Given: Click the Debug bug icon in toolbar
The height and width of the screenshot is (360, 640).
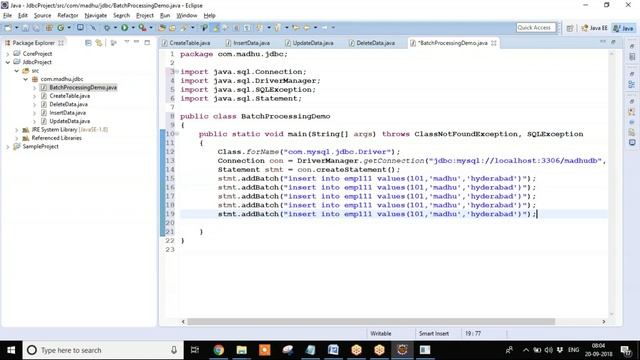Looking at the screenshot, I should tap(107, 28).
